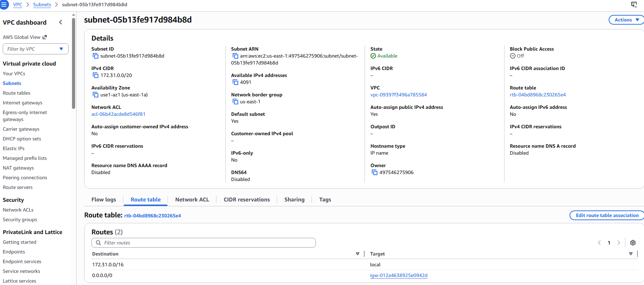Open route table preferences gear
The width and height of the screenshot is (644, 285).
[x=633, y=243]
